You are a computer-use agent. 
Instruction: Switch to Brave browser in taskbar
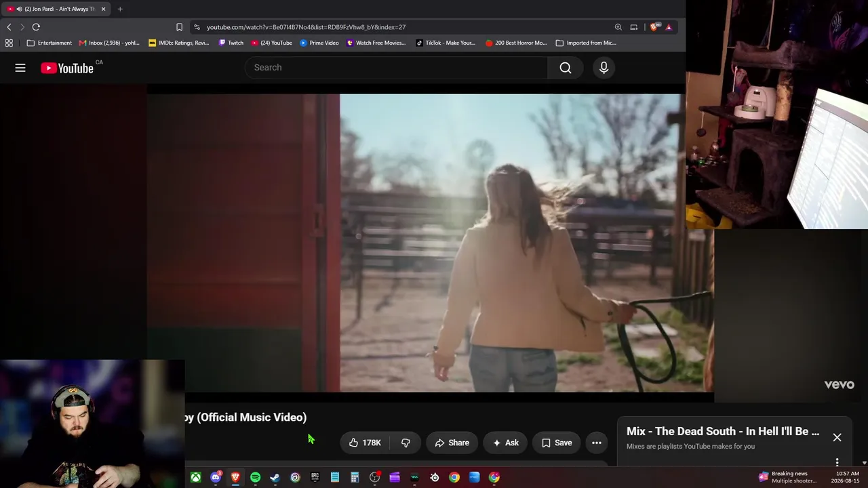tap(235, 477)
